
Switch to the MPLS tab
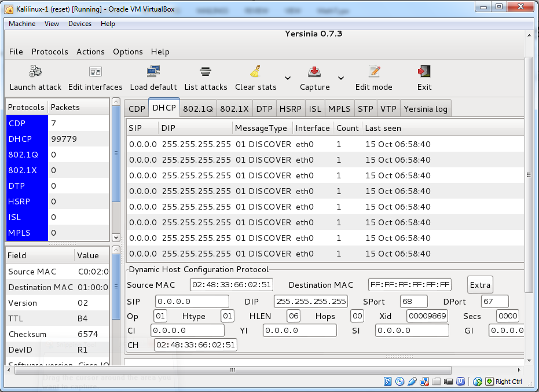click(x=339, y=109)
